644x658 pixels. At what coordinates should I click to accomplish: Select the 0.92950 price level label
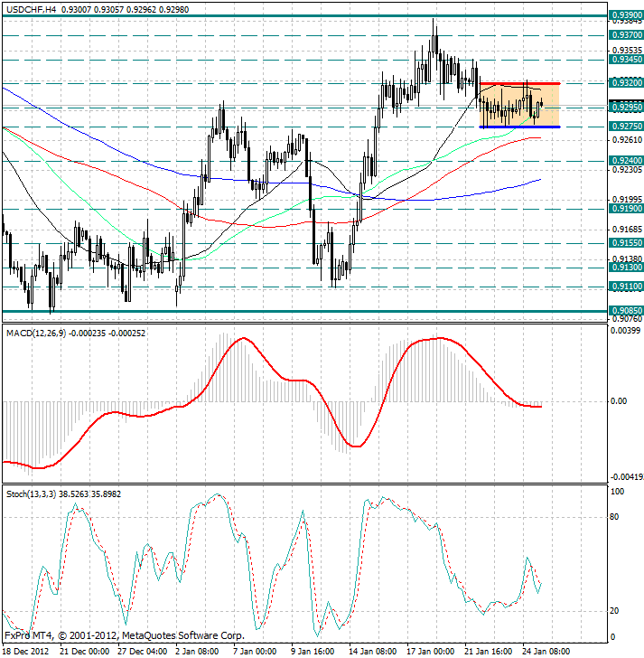(x=626, y=108)
